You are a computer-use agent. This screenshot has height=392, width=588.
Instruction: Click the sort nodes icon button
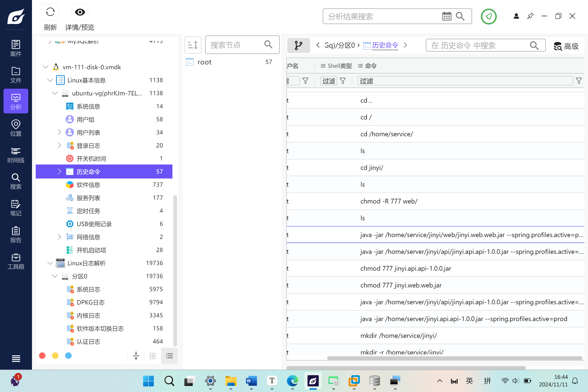pyautogui.click(x=193, y=45)
